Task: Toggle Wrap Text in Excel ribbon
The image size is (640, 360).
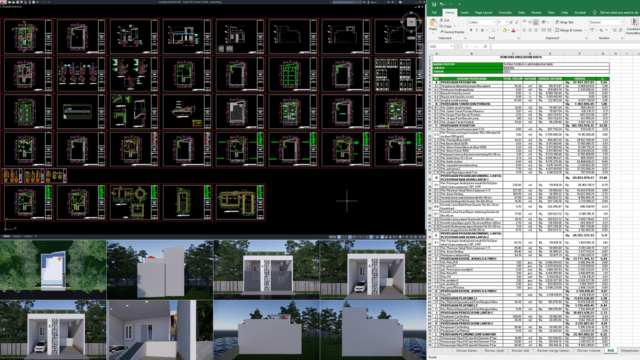Action: [565, 22]
